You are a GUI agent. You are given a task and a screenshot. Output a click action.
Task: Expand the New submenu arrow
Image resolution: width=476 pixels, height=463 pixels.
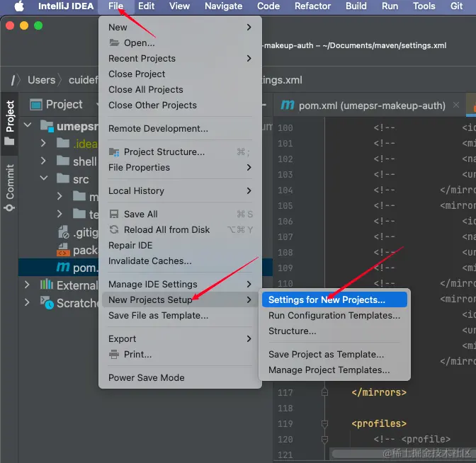249,28
